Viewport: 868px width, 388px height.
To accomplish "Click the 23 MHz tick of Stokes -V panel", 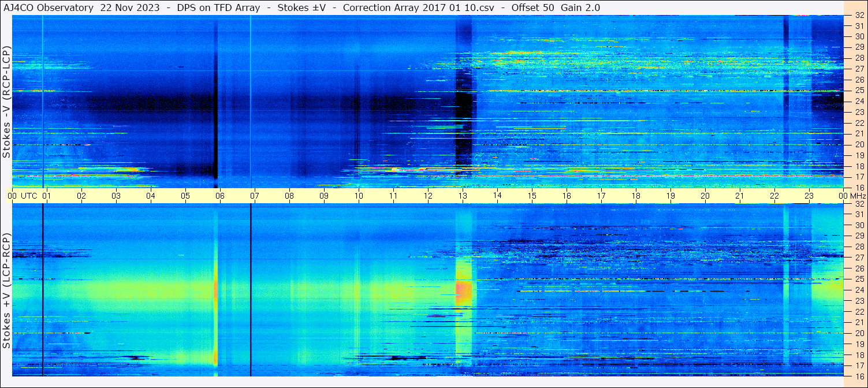I will (859, 112).
